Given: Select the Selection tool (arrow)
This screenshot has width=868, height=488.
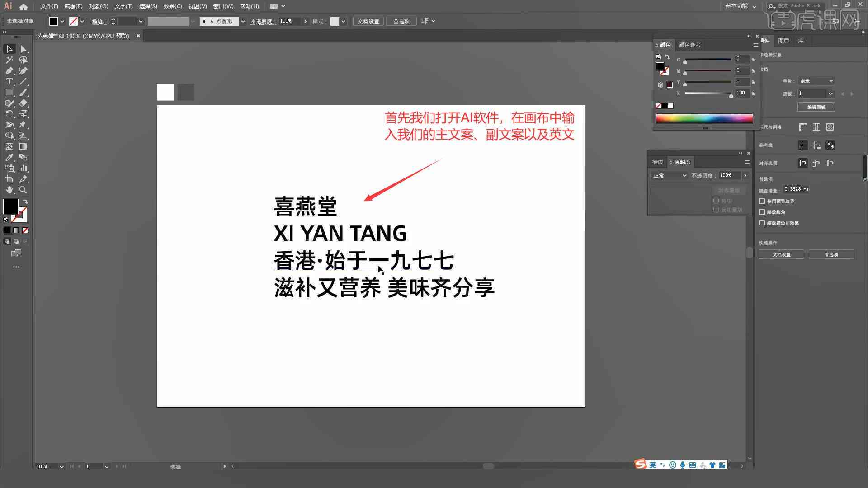Looking at the screenshot, I should (9, 49).
